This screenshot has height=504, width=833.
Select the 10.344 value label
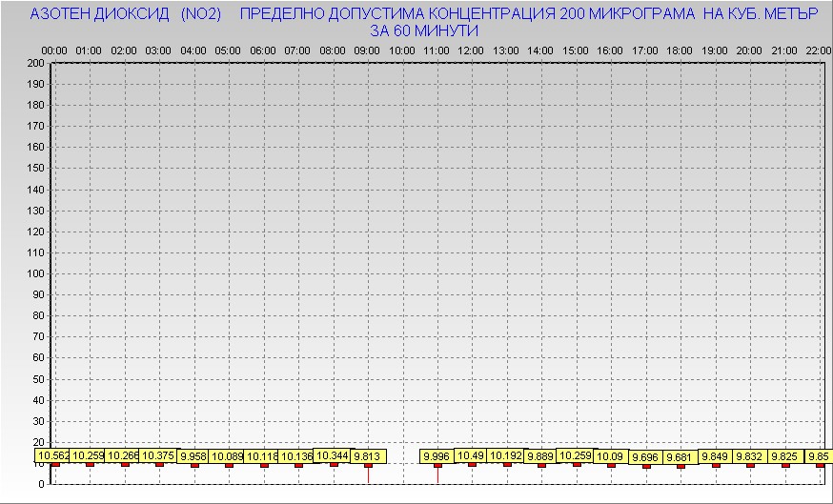tap(333, 455)
